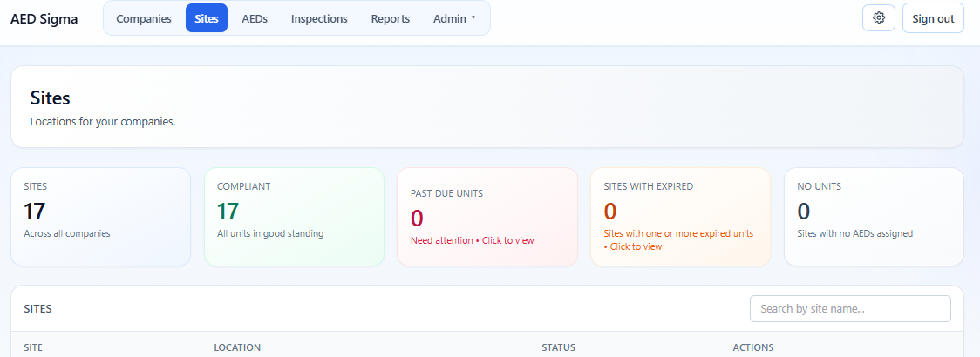Click 'All units in good standing' text
The image size is (980, 357).
[x=270, y=233]
